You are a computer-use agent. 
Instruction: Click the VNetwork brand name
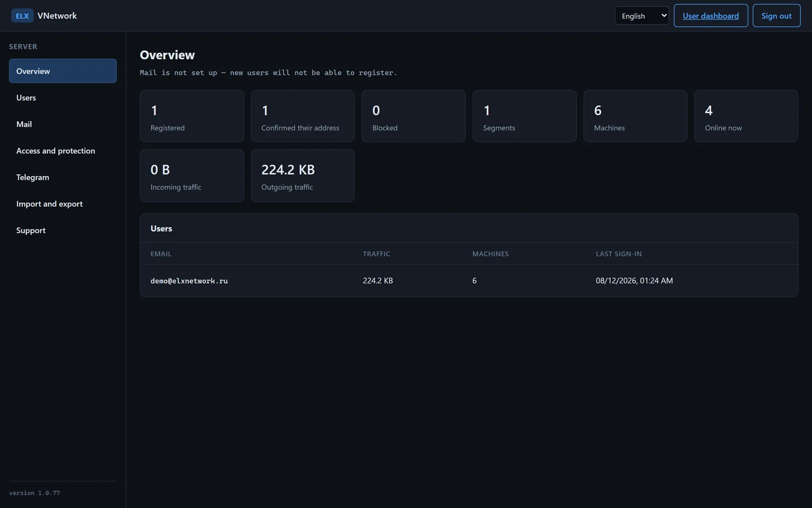coord(57,16)
